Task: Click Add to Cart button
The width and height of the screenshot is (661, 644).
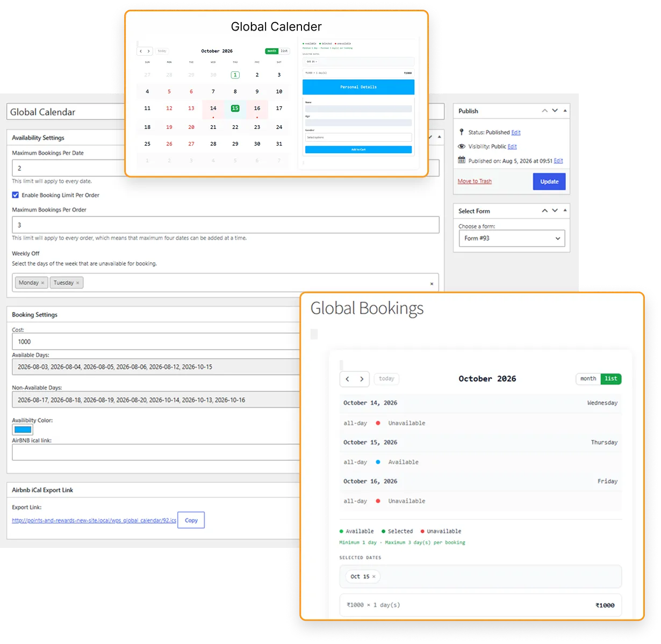Action: pos(358,149)
